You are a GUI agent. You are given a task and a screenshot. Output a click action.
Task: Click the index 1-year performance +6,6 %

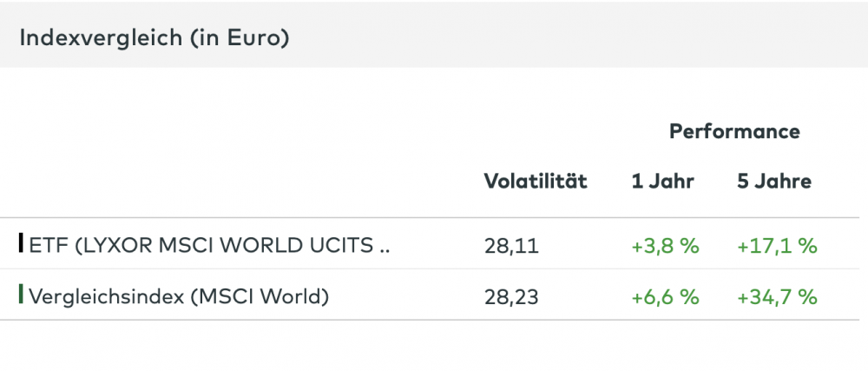665,297
